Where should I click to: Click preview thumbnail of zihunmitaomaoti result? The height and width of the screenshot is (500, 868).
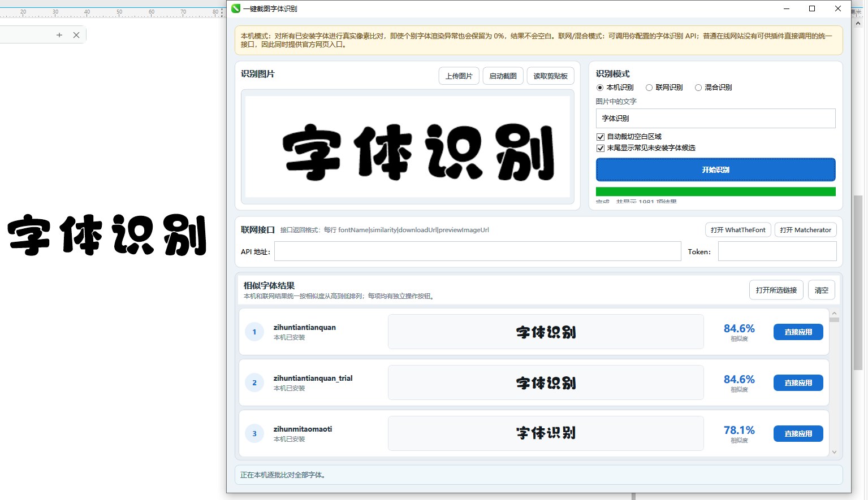tap(546, 433)
